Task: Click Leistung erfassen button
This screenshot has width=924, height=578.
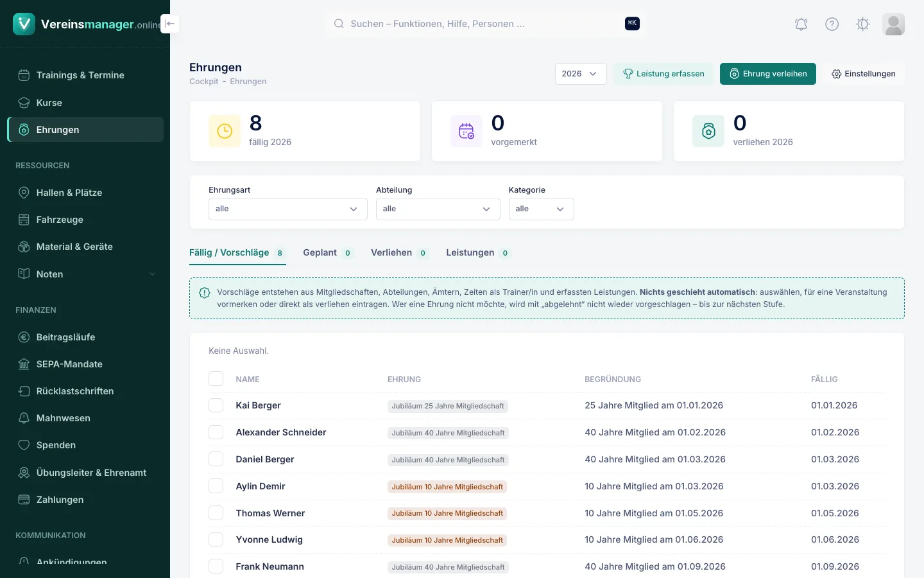Action: pos(663,74)
